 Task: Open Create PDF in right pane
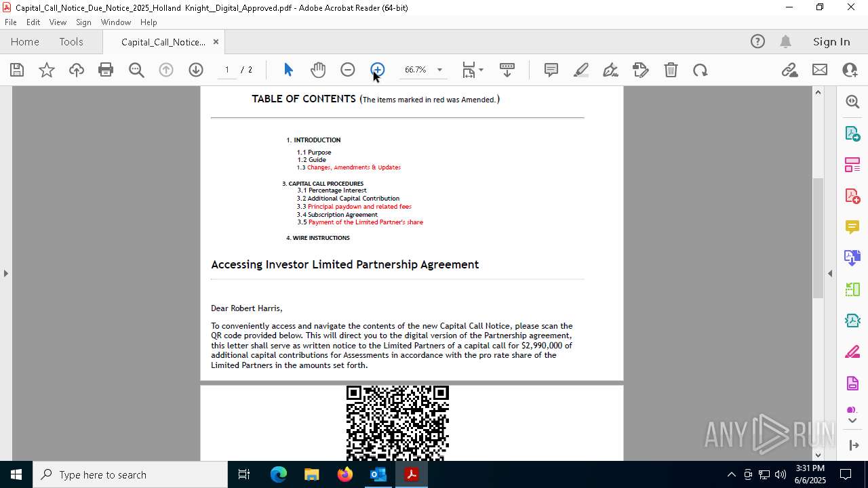(x=852, y=196)
